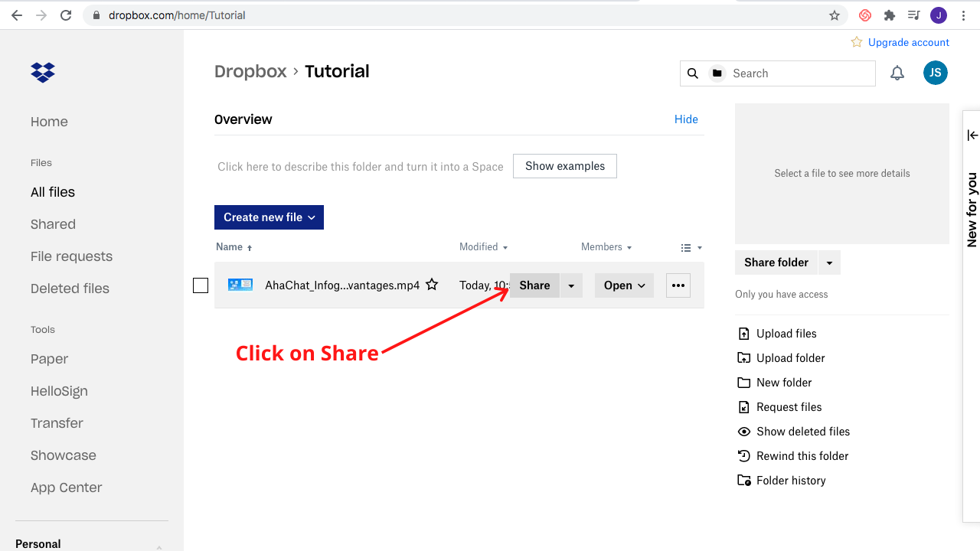This screenshot has width=980, height=551.
Task: Click the Upgrade account link
Action: [909, 42]
